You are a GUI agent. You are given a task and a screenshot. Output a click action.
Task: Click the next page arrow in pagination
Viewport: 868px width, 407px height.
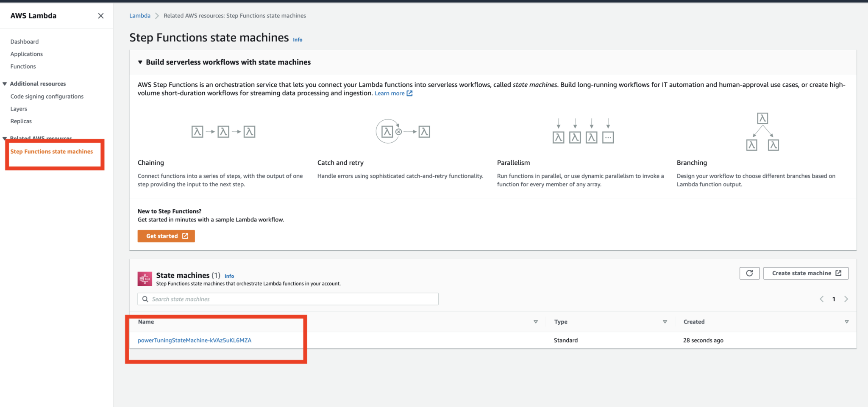(846, 299)
